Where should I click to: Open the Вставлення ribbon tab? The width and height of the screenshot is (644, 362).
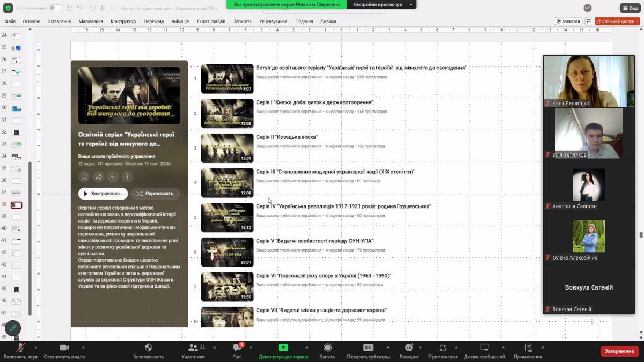click(x=60, y=21)
